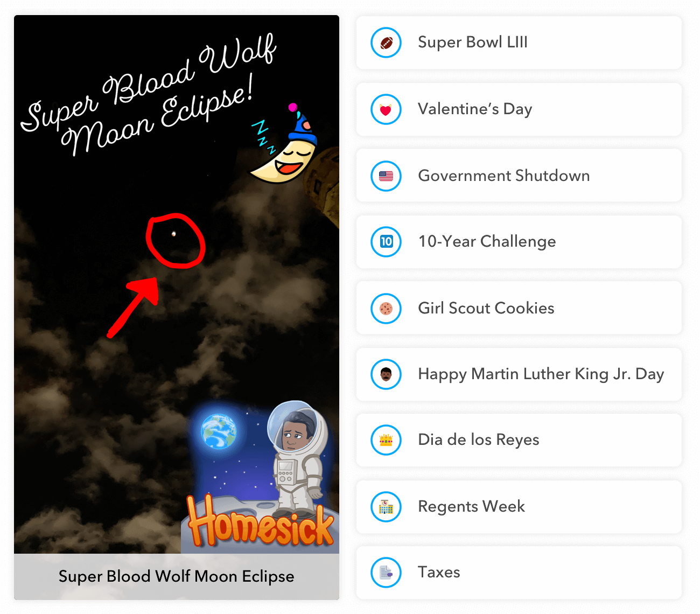Screen dimensions: 700x614
Task: Open the Super Bowl LIII topic
Action: point(519,43)
